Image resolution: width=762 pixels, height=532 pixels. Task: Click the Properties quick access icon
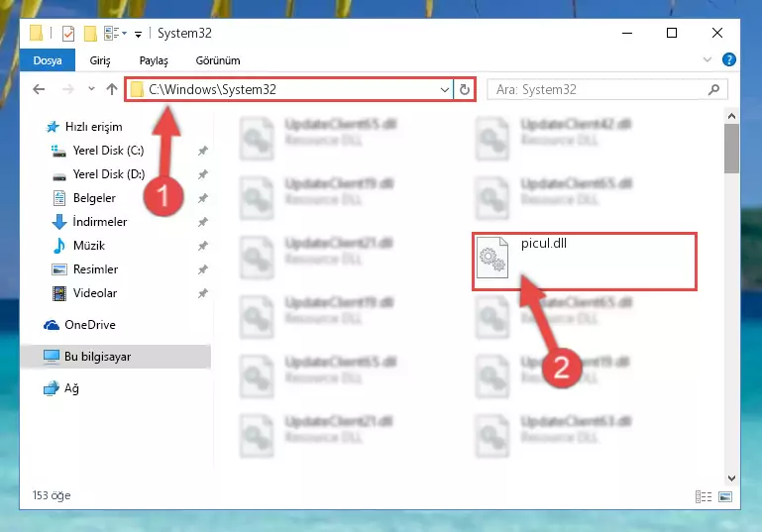coord(68,34)
